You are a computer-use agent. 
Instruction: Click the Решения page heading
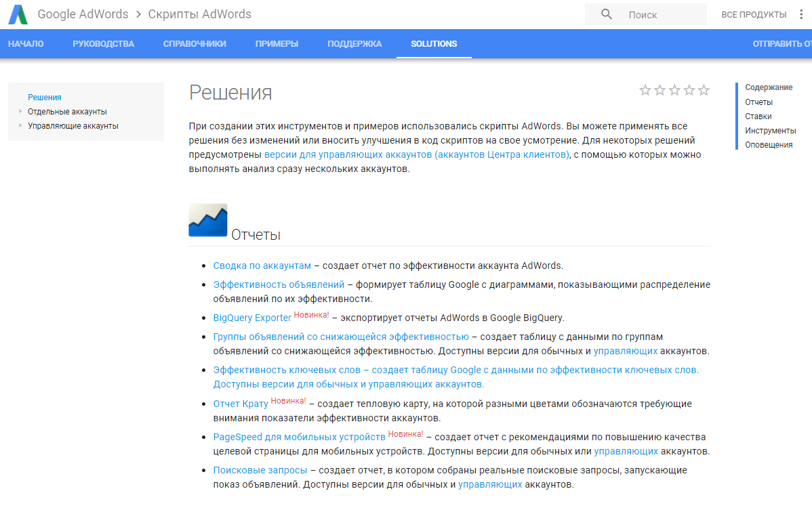[230, 93]
